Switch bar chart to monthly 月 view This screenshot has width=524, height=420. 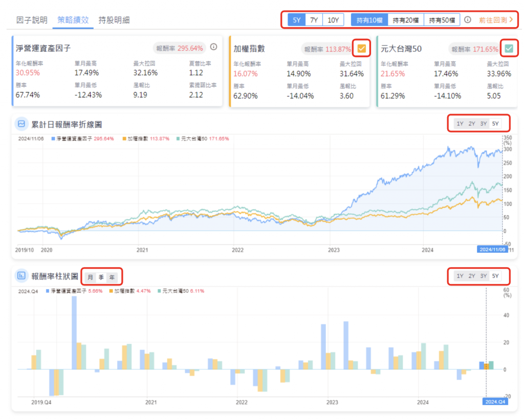91,277
